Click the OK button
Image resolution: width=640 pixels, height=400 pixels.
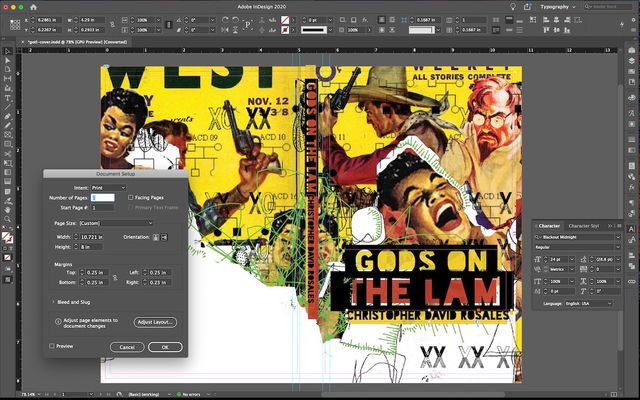[165, 347]
